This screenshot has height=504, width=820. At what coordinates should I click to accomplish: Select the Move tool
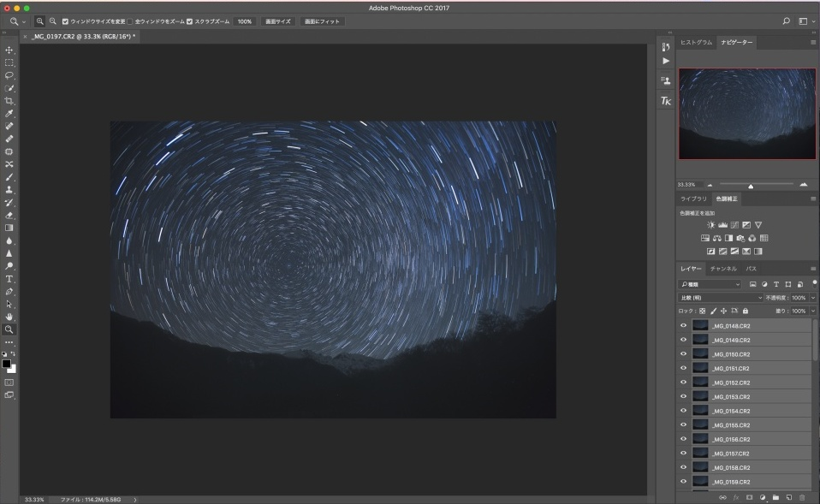[x=9, y=50]
